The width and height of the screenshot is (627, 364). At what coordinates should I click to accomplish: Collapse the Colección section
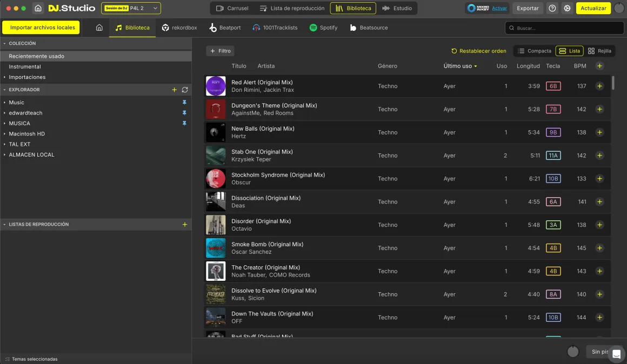tap(4, 43)
